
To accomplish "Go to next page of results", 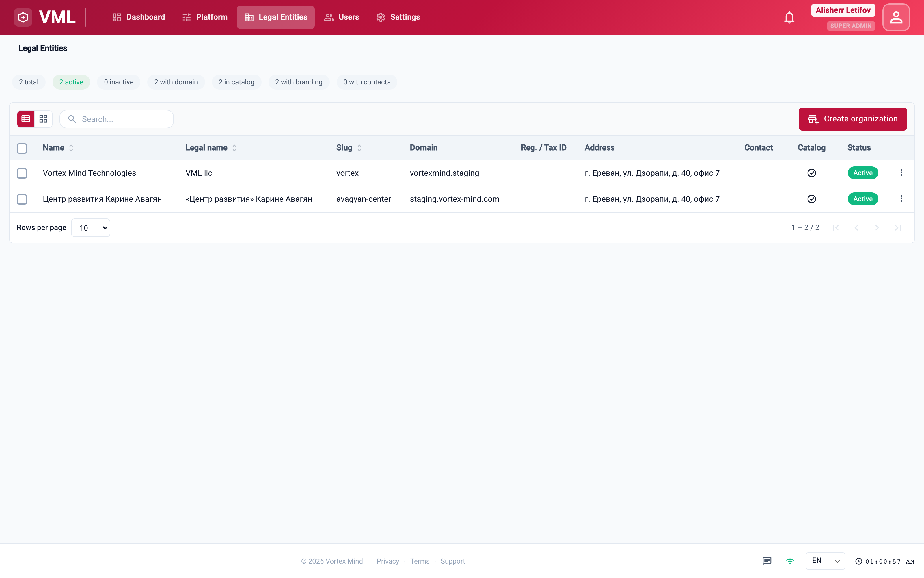I will tap(877, 228).
